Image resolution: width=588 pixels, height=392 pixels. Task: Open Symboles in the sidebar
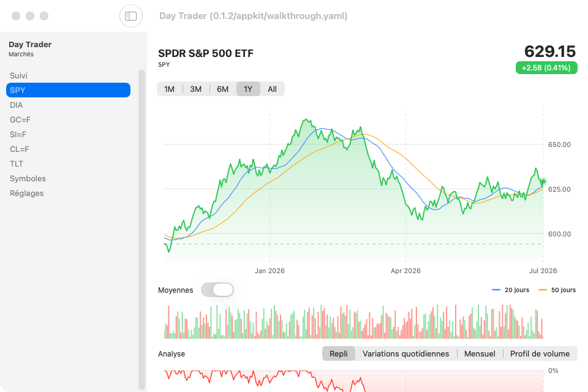68,179
